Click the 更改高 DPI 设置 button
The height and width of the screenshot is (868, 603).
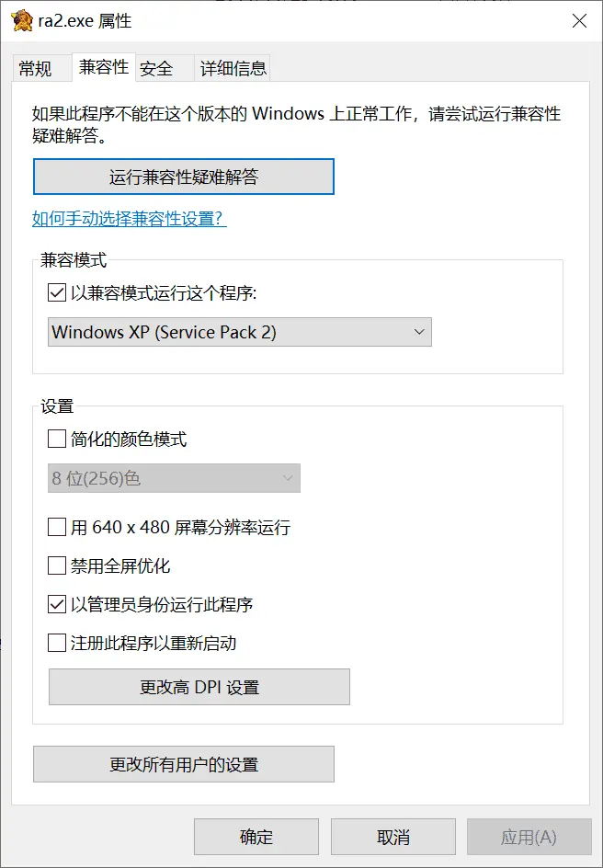click(x=199, y=687)
